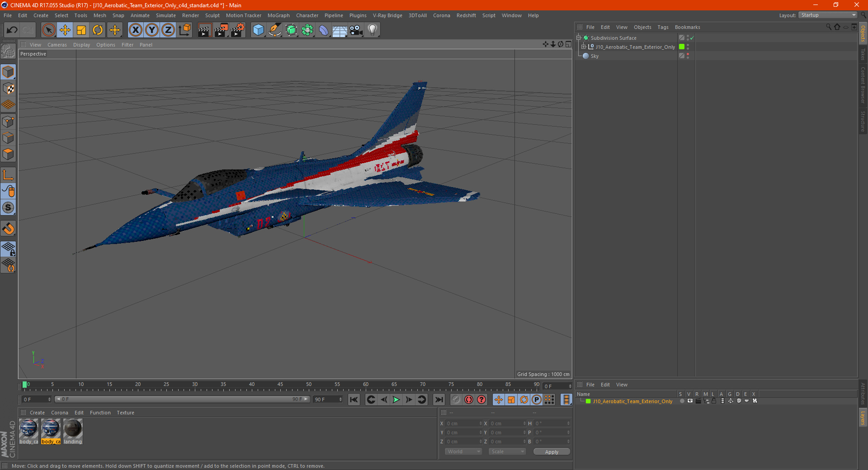
Task: Add a Floor environment object icon
Action: [x=340, y=30]
